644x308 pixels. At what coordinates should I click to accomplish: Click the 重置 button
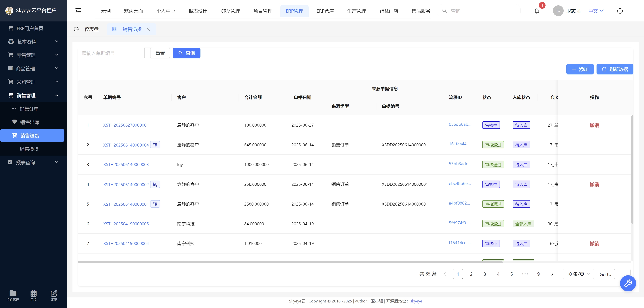160,53
